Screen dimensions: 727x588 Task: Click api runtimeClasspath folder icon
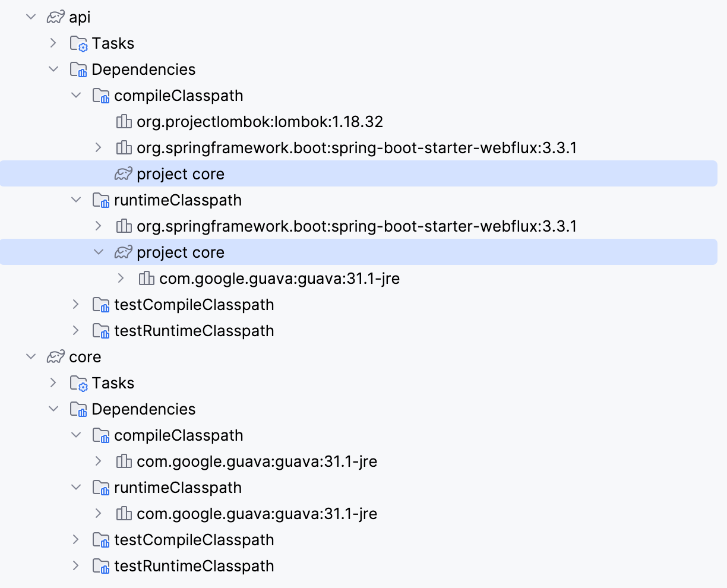click(x=101, y=200)
